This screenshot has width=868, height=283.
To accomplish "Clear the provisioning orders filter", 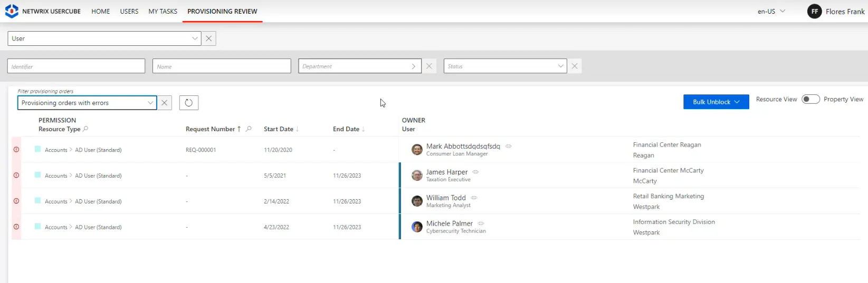I will click(165, 103).
